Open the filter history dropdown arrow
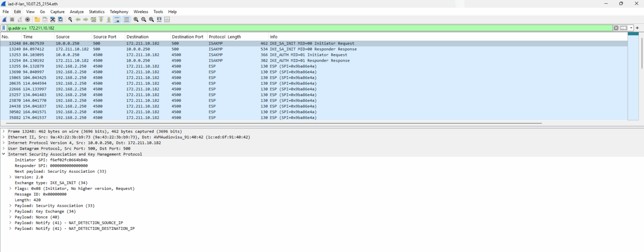The height and width of the screenshot is (252, 644). click(631, 28)
